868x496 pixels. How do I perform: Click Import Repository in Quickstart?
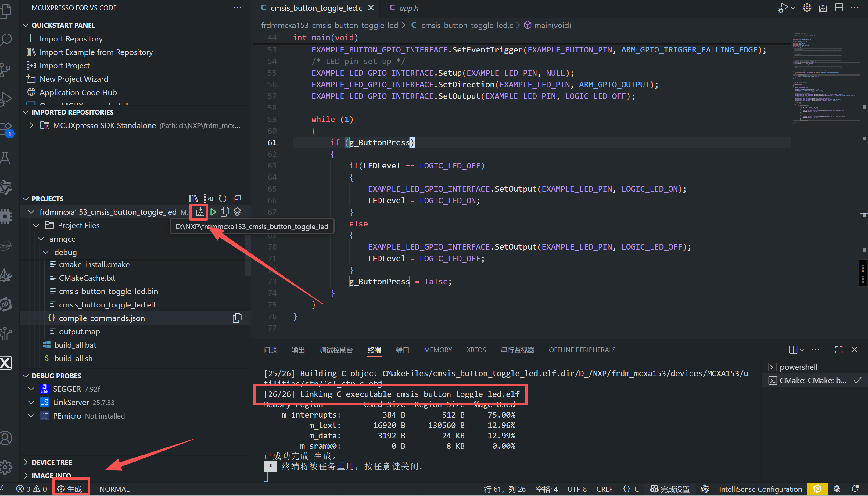tap(71, 38)
